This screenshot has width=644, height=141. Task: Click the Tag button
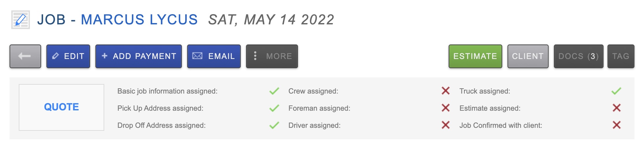[621, 56]
